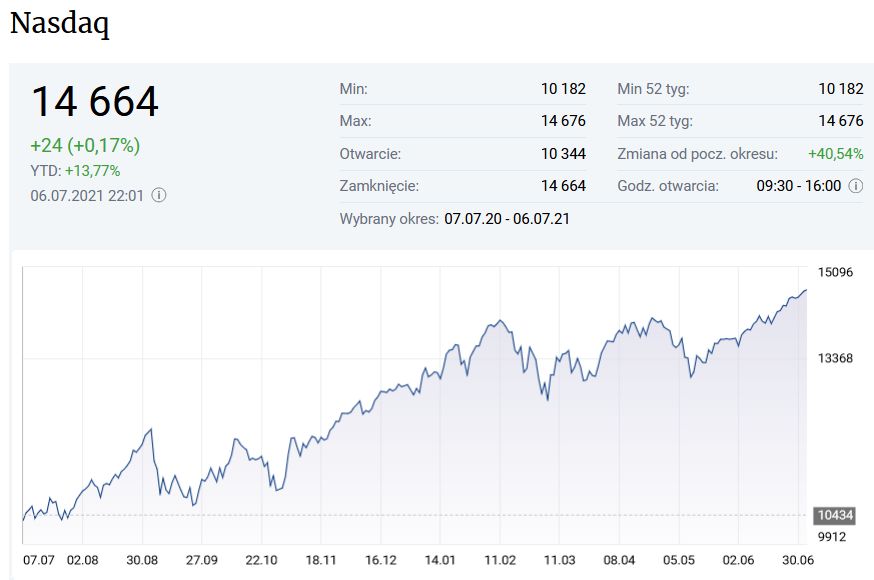Click the Zamknięcie row label

click(x=379, y=186)
